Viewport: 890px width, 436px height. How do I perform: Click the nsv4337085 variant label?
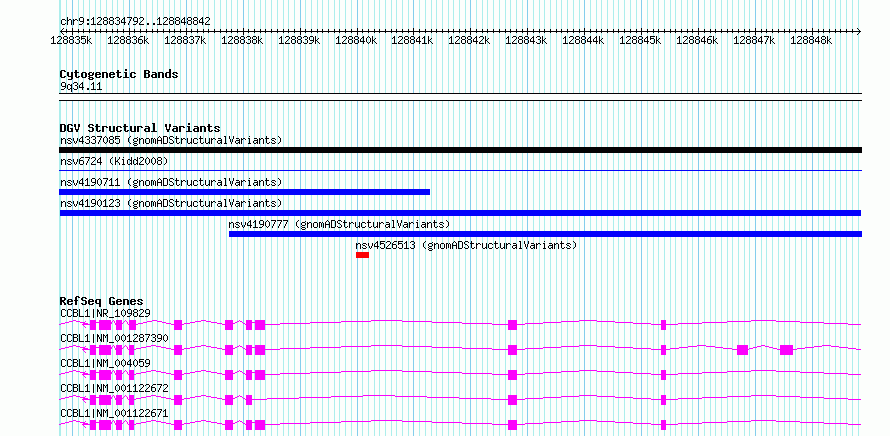click(171, 140)
